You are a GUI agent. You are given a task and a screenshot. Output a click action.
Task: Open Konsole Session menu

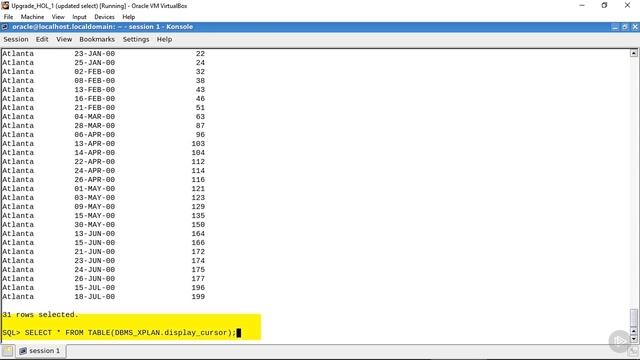pos(16,39)
